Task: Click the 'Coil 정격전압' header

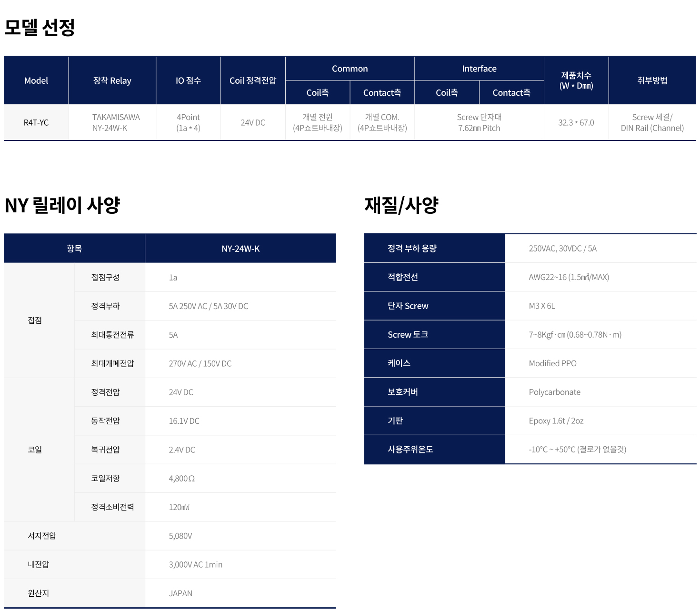Action: 253,80
